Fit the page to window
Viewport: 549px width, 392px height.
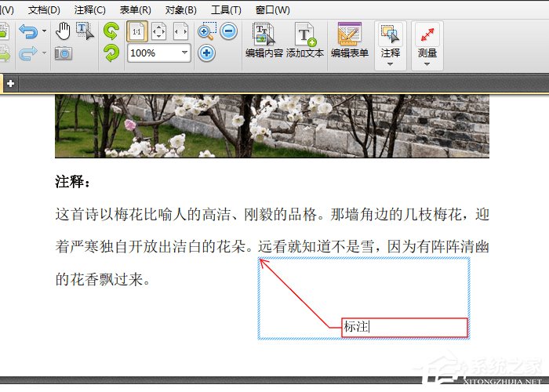click(x=159, y=31)
